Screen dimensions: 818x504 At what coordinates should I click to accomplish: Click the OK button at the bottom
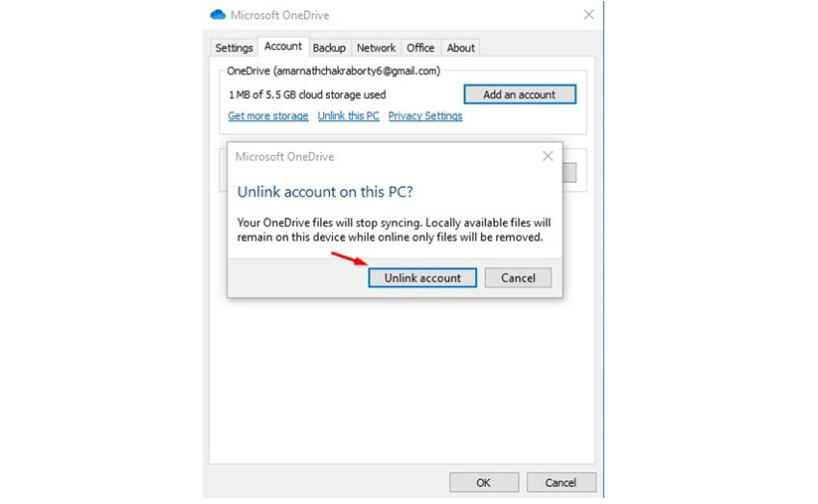483,483
